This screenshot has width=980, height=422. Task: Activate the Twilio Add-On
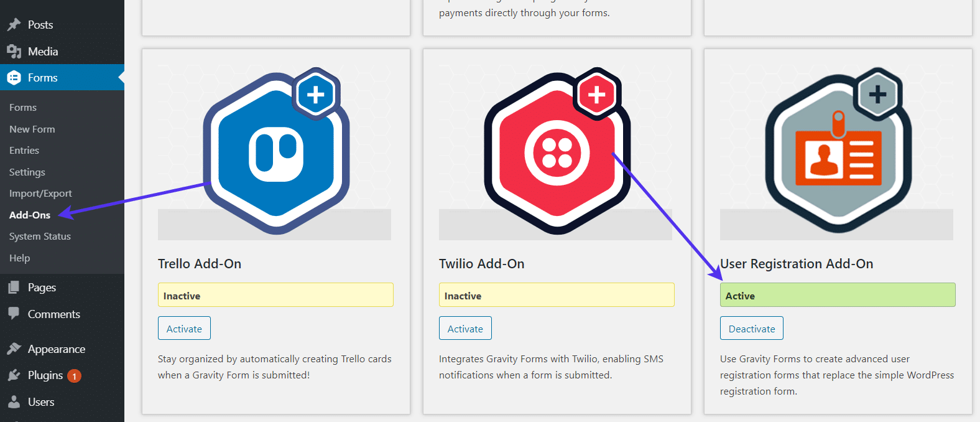coord(465,329)
